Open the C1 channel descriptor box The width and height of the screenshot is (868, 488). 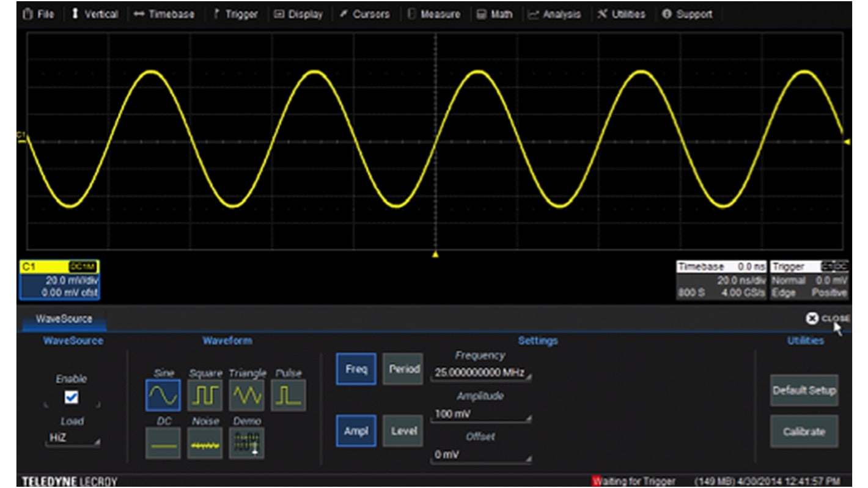[59, 280]
